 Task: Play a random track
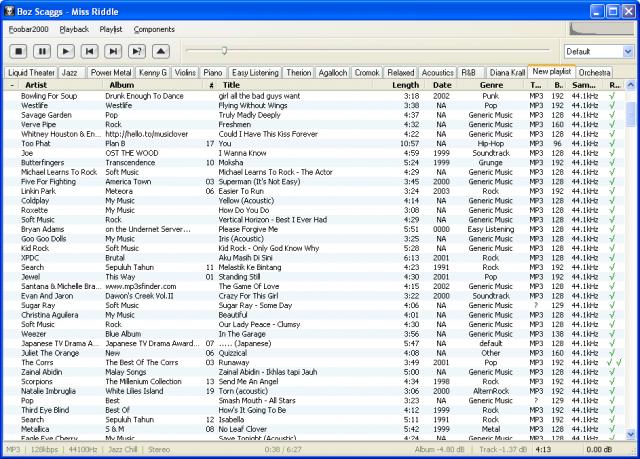[x=138, y=50]
